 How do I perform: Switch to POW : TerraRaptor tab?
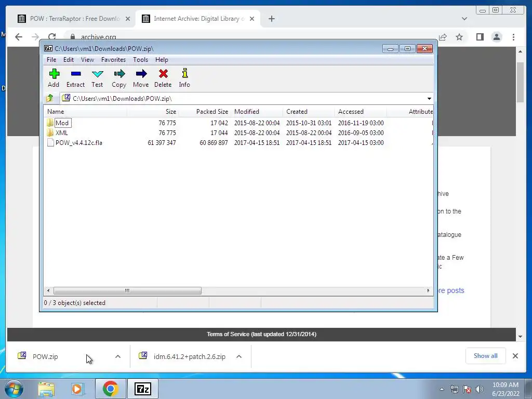(74, 19)
